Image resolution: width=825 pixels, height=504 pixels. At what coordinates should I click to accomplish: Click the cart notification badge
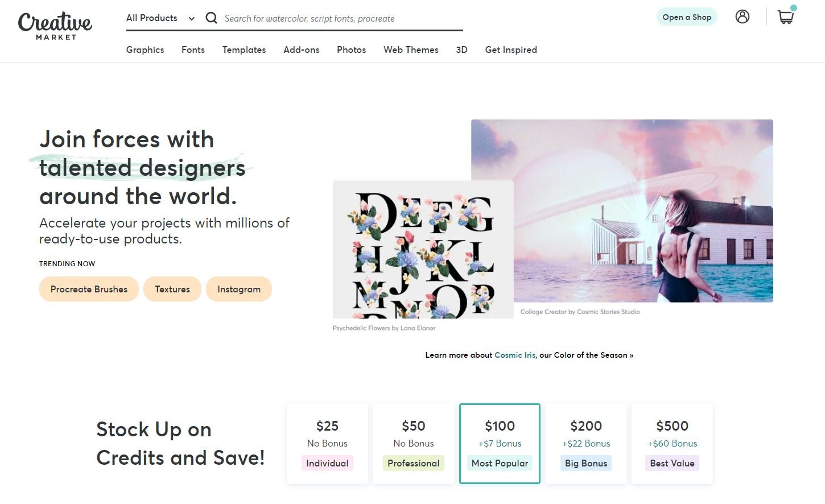tap(795, 7)
